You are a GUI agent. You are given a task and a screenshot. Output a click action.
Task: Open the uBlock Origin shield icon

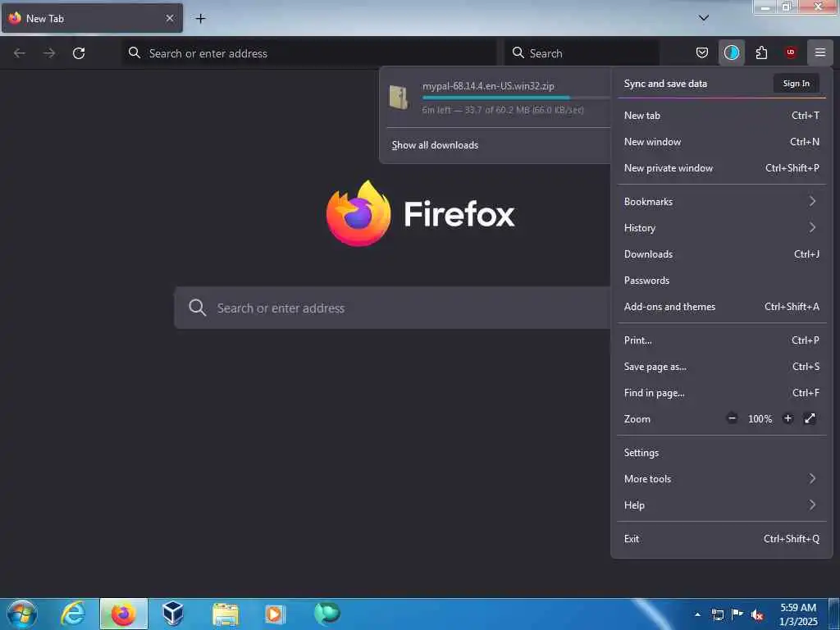pos(791,52)
